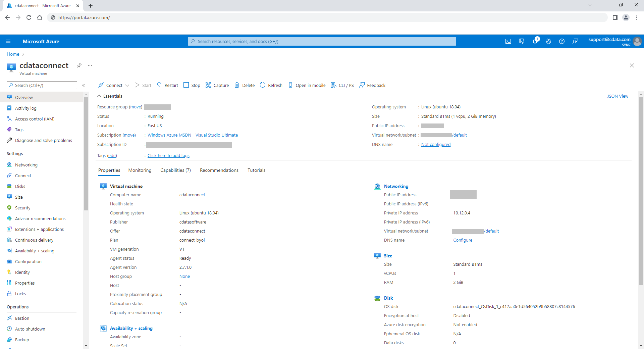Screen dimensions: 644x349
Task: Switch to the Monitoring tab
Action: point(140,170)
